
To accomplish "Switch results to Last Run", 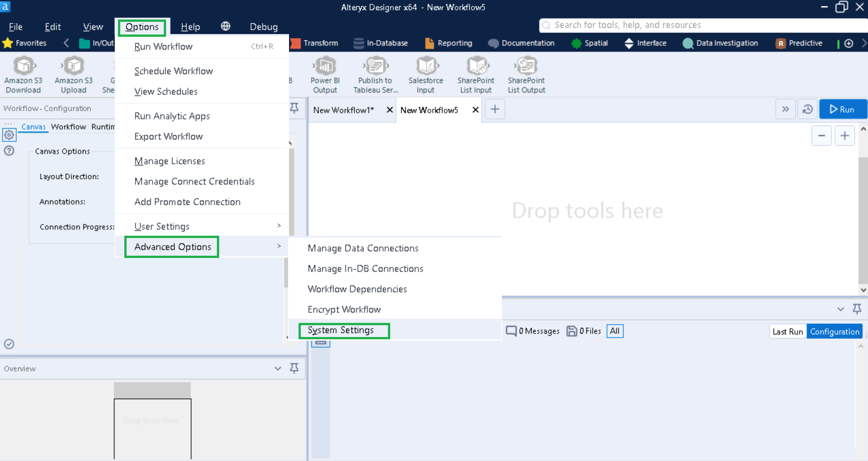I will [788, 332].
